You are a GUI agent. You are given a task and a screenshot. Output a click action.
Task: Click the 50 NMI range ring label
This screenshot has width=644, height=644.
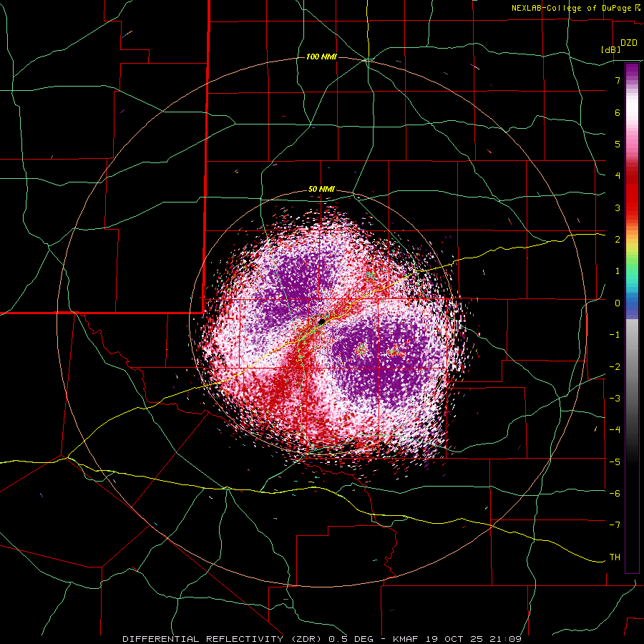click(x=321, y=190)
